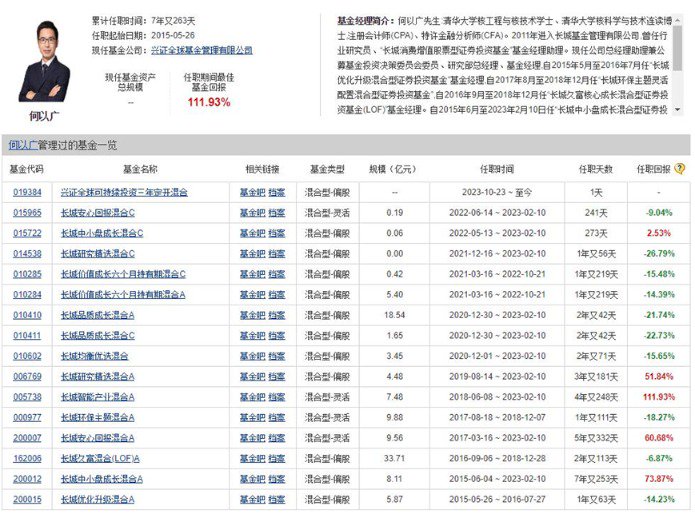Open fund code 010285

27,274
